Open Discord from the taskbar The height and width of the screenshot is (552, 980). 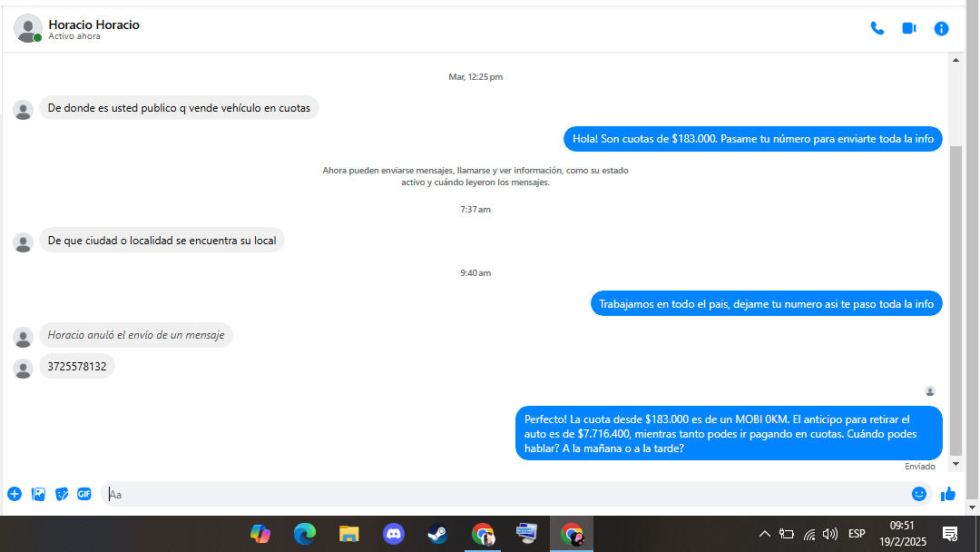click(x=394, y=534)
